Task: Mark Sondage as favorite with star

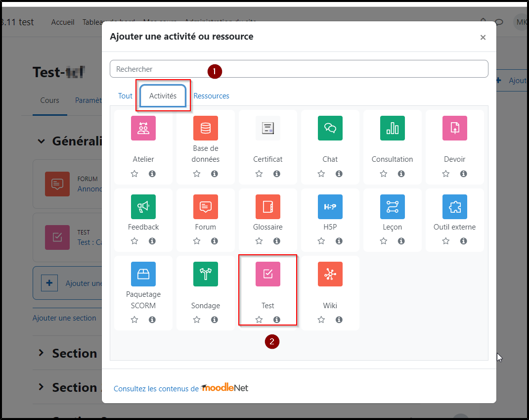Action: [x=197, y=320]
